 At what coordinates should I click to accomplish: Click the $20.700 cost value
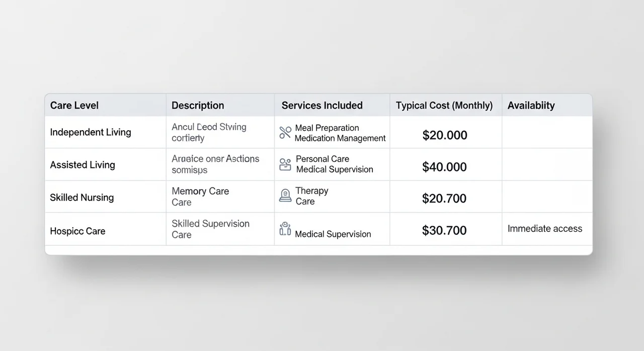[x=444, y=199]
